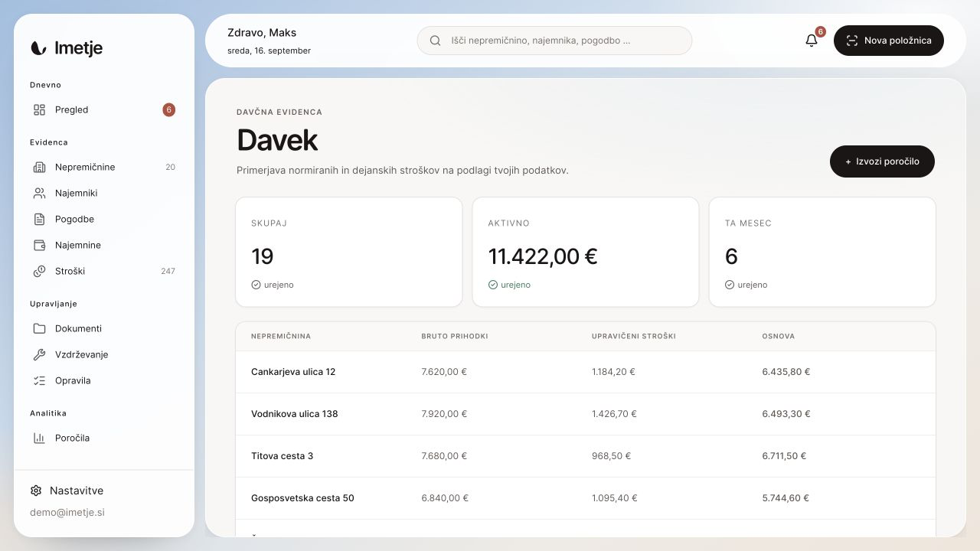This screenshot has height=551, width=980.
Task: Click the Pogodbe document icon
Action: coord(39,219)
